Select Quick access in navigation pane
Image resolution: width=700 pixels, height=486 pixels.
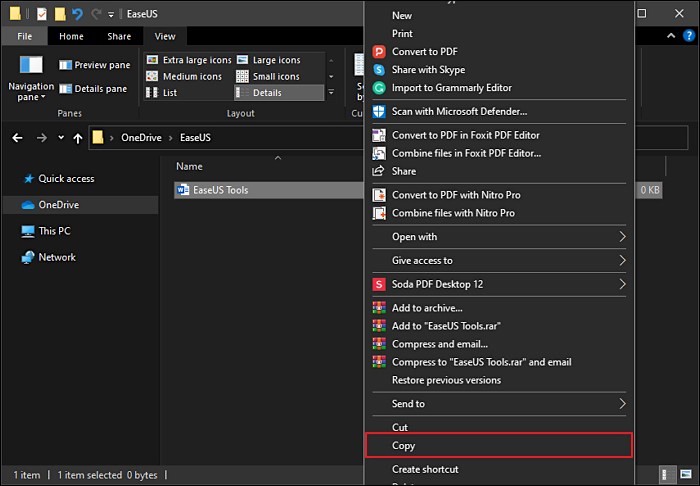(x=66, y=179)
